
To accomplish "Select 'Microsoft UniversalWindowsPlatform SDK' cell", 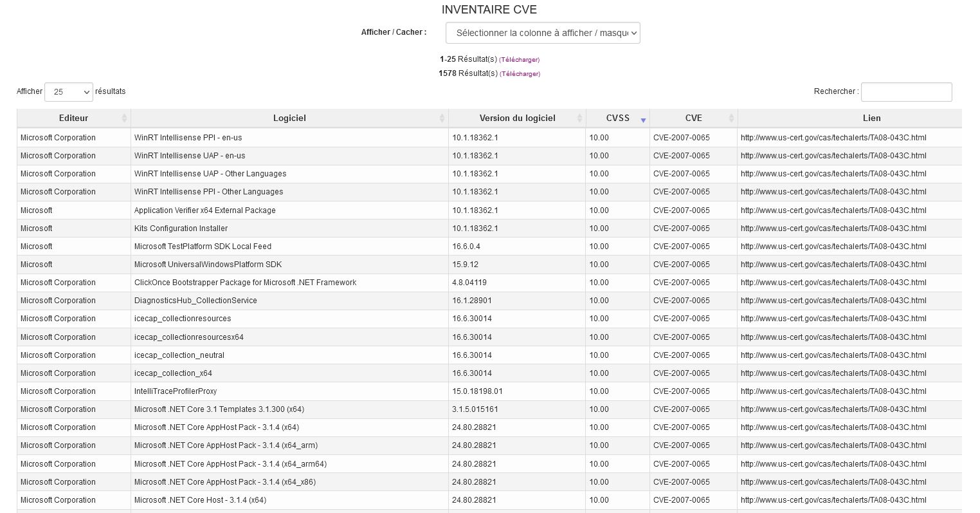I will (x=289, y=265).
